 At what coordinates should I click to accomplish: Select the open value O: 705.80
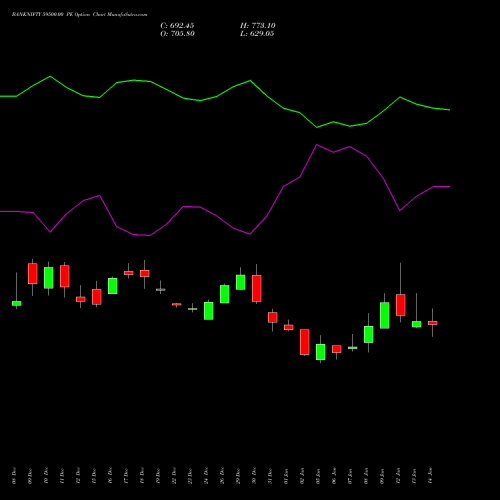(x=177, y=34)
